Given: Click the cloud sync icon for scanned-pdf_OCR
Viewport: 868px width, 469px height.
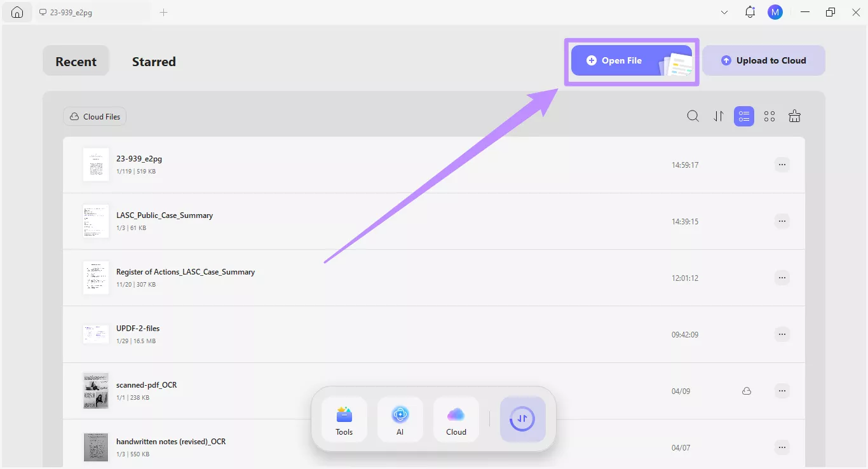Looking at the screenshot, I should [747, 391].
